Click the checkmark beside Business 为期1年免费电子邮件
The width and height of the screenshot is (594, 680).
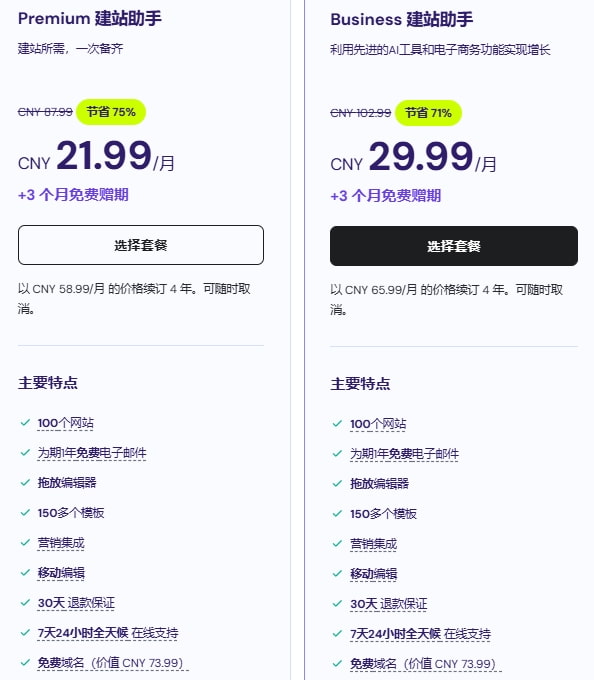(337, 454)
